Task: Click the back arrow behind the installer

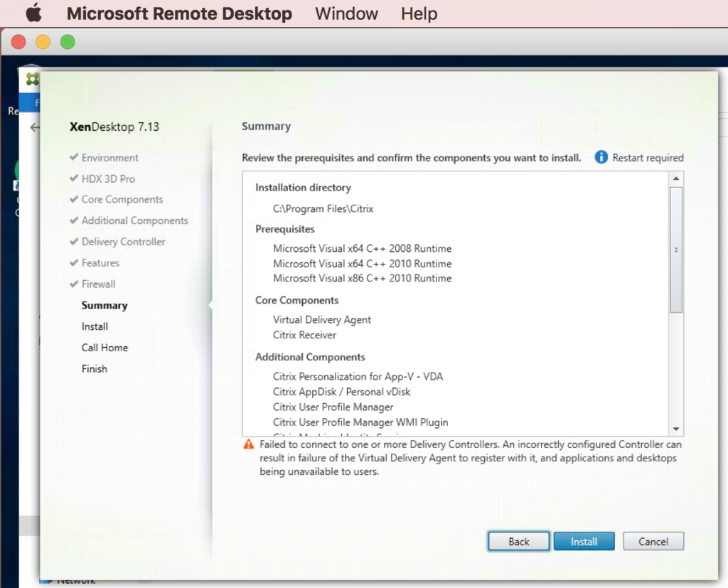Action: pyautogui.click(x=34, y=127)
